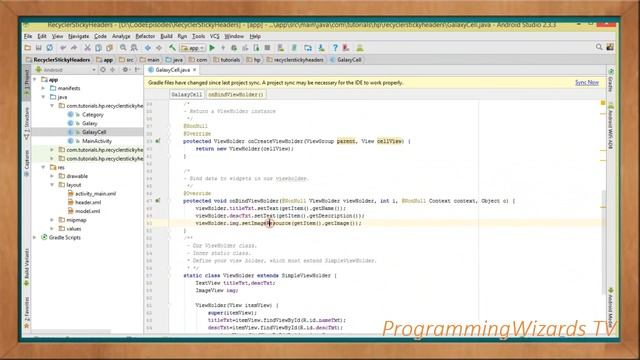Open the Refactor menu
640x360 pixels.
(x=145, y=36)
